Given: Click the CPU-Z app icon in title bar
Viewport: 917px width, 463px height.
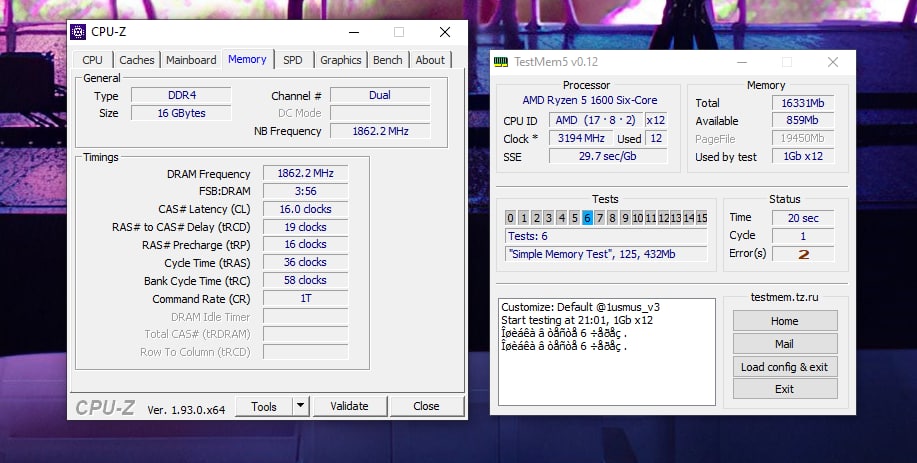Looking at the screenshot, I should click(x=78, y=32).
